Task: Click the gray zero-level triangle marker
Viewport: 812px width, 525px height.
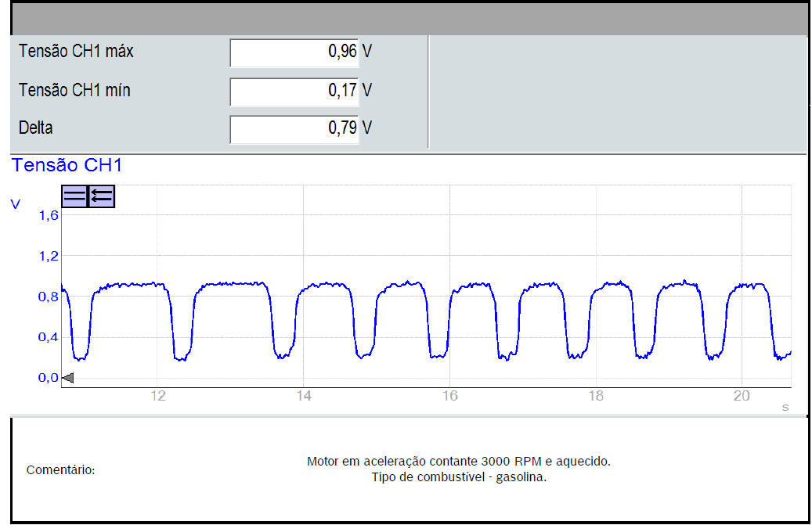Action: [x=68, y=379]
